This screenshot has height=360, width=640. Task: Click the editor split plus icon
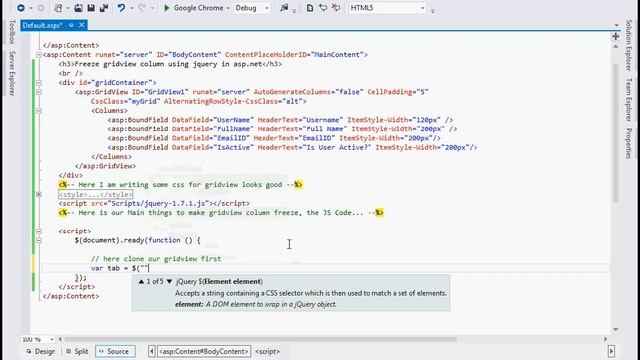(616, 37)
